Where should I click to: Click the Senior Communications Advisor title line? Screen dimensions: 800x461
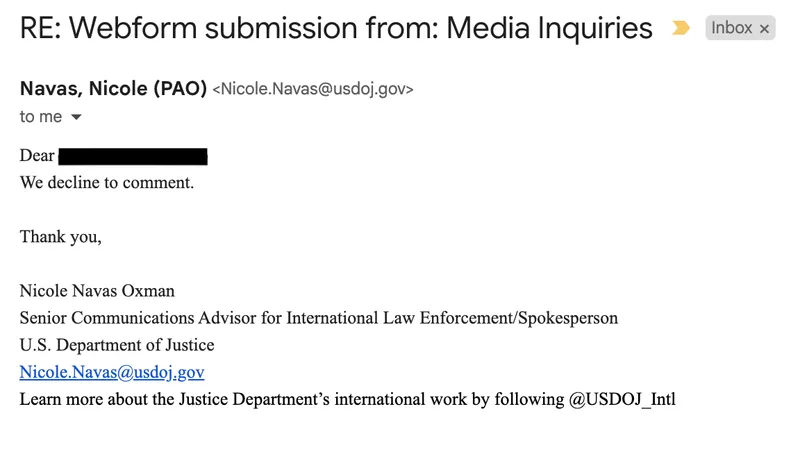click(x=318, y=318)
